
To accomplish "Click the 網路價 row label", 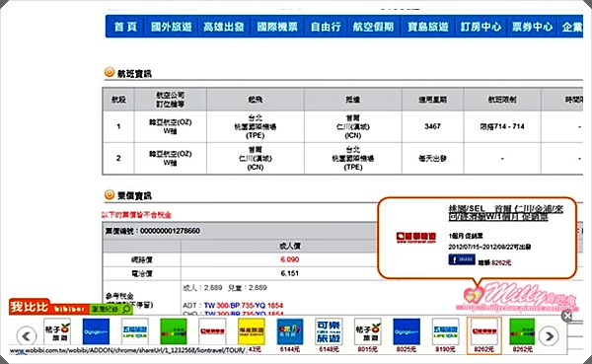I will coord(141,259).
